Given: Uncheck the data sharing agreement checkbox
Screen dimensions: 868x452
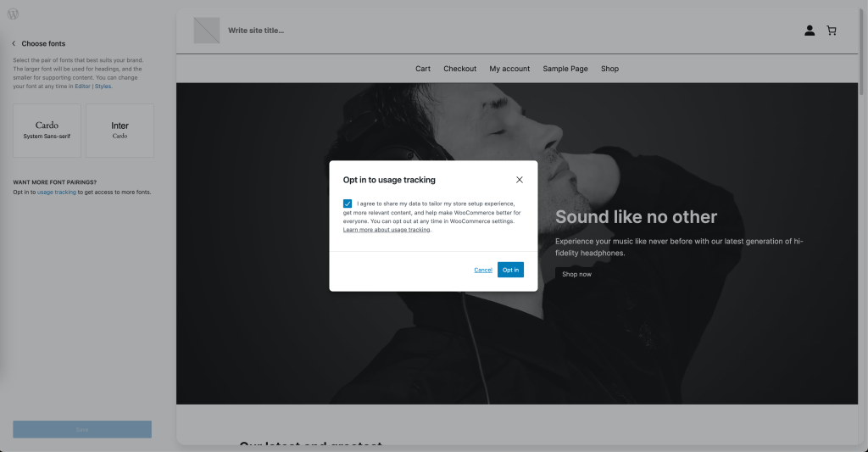Looking at the screenshot, I should click(348, 204).
